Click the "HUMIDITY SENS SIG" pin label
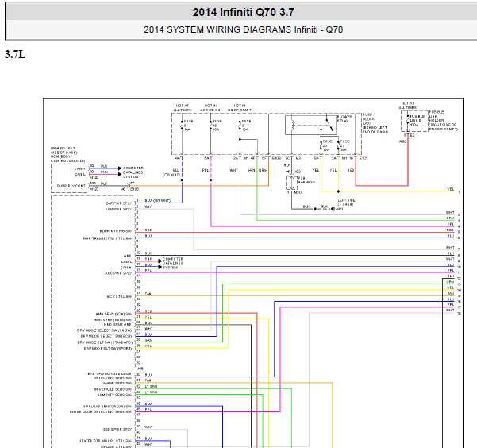This screenshot has height=448, width=477. pos(115,395)
